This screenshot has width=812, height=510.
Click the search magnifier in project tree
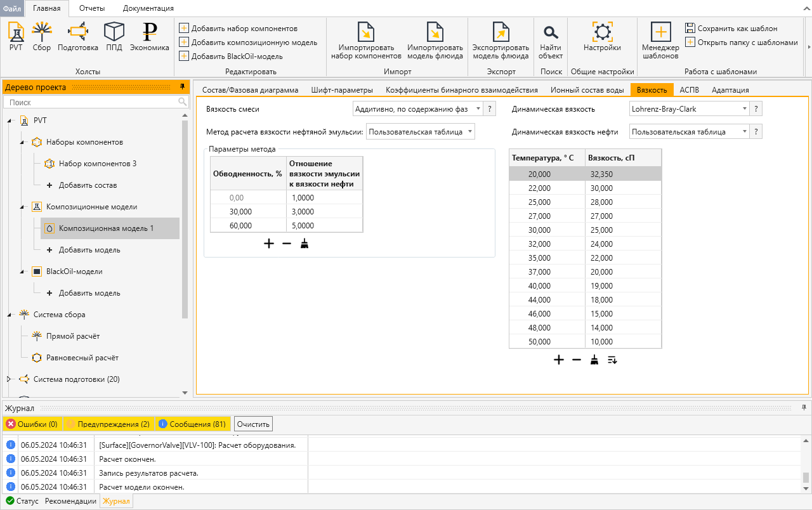[x=182, y=102]
